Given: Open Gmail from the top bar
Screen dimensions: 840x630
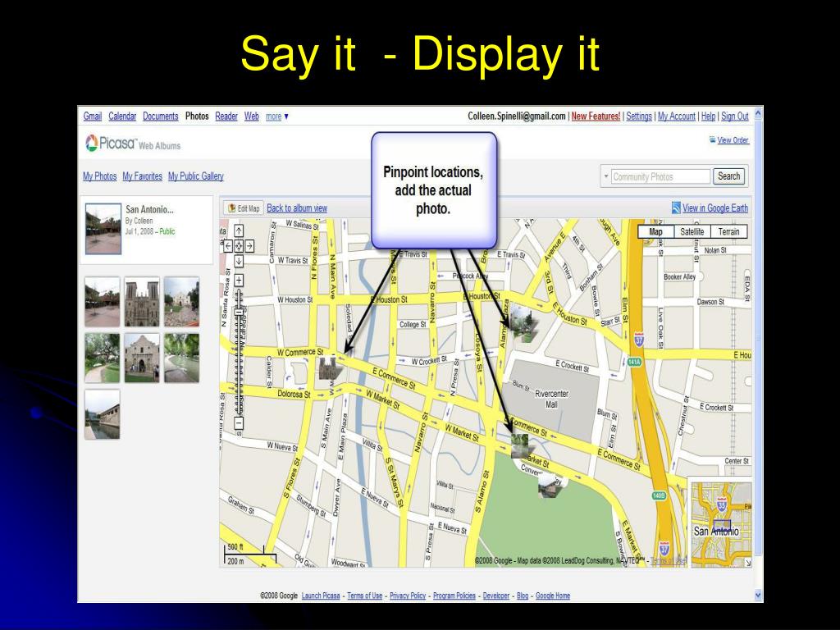Looking at the screenshot, I should [92, 116].
